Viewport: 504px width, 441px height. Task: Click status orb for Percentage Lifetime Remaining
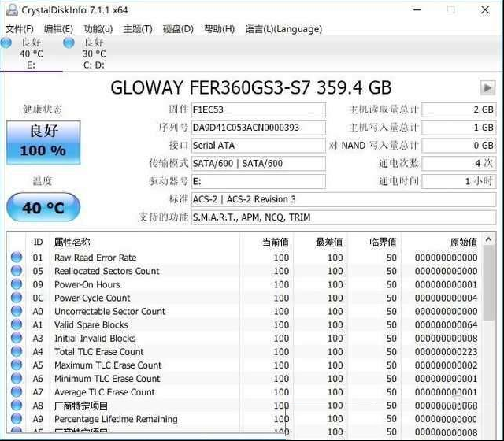17,419
